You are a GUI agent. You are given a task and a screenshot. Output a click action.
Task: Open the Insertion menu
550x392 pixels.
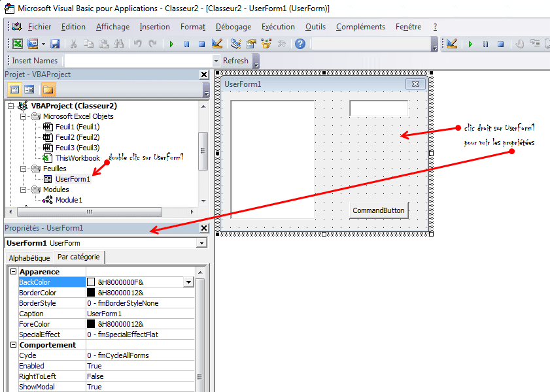[154, 27]
